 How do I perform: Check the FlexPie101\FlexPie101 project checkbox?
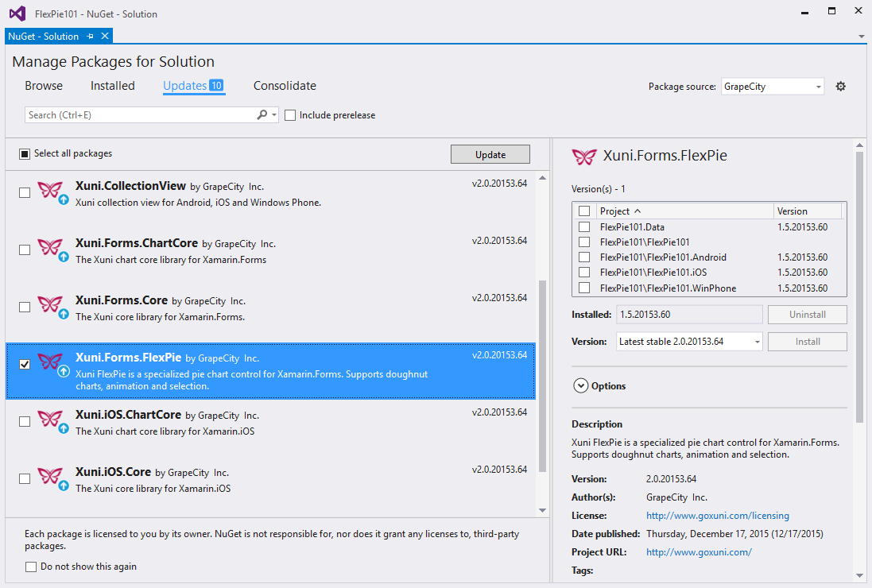(584, 242)
